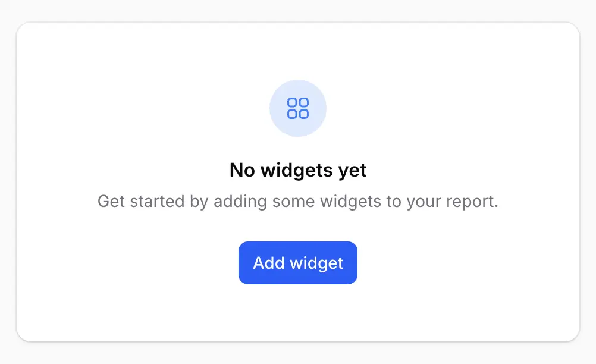The height and width of the screenshot is (364, 596).
Task: Click the bottom-left square of grid icon
Action: tap(293, 114)
